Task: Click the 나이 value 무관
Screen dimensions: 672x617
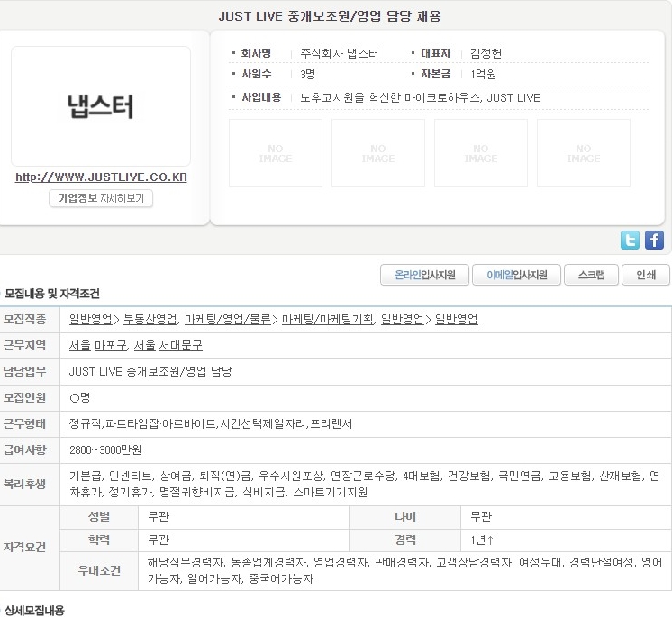Action: pyautogui.click(x=481, y=516)
